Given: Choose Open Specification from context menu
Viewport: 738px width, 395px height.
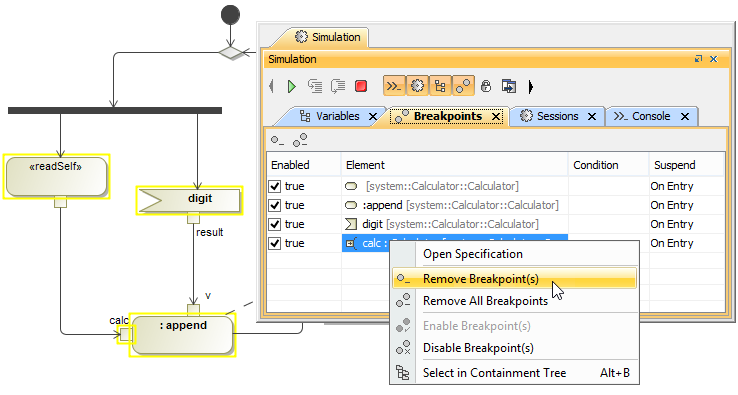Looking at the screenshot, I should pyautogui.click(x=514, y=254).
